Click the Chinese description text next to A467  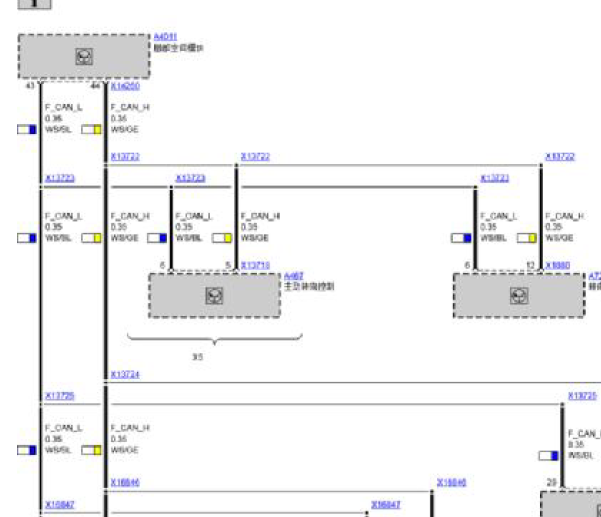(309, 286)
